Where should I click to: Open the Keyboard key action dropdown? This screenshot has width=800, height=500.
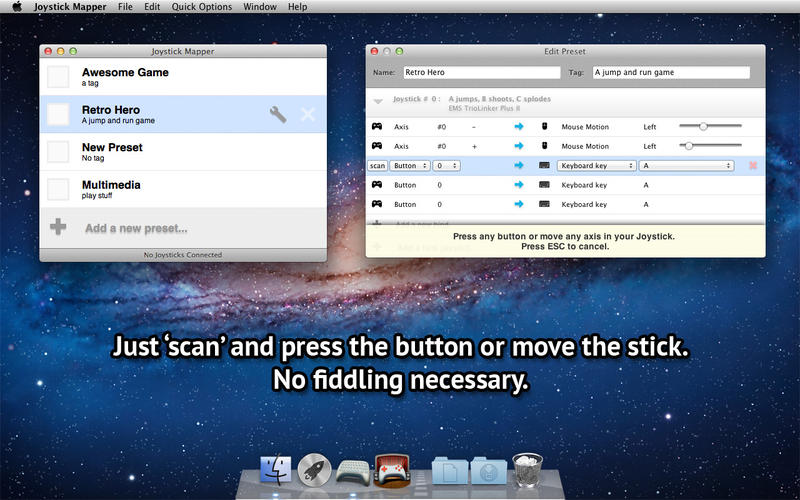(x=597, y=165)
